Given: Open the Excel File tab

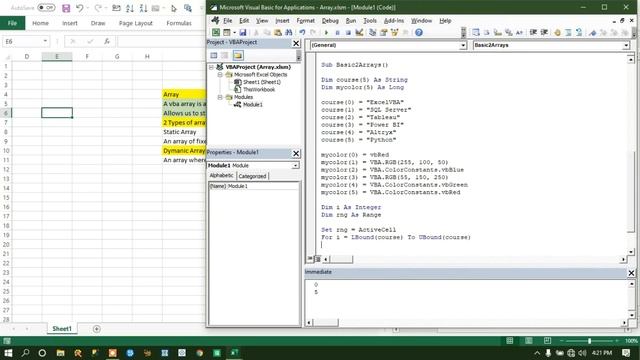Looking at the screenshot, I should [x=12, y=23].
